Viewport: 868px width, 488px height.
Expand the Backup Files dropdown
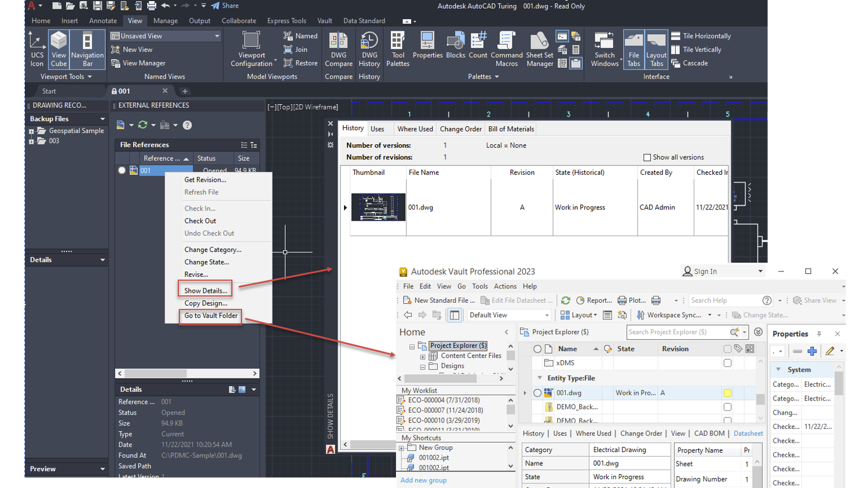pyautogui.click(x=102, y=119)
